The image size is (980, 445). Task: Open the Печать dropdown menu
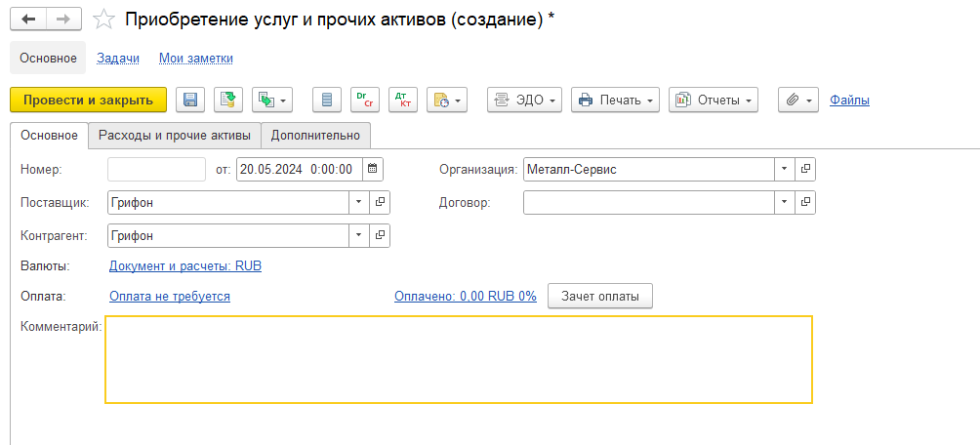615,100
